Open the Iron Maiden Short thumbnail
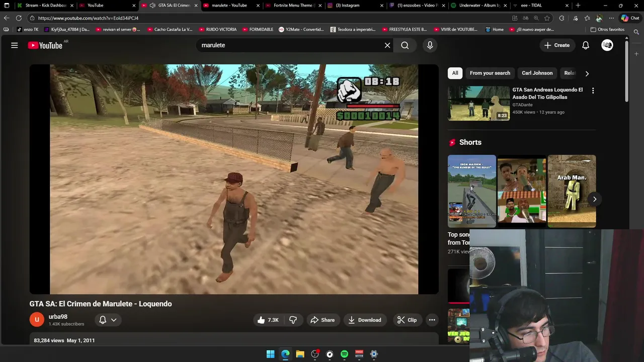 (x=472, y=191)
